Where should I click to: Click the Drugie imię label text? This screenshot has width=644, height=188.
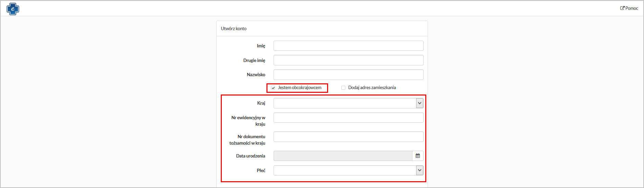(x=254, y=61)
